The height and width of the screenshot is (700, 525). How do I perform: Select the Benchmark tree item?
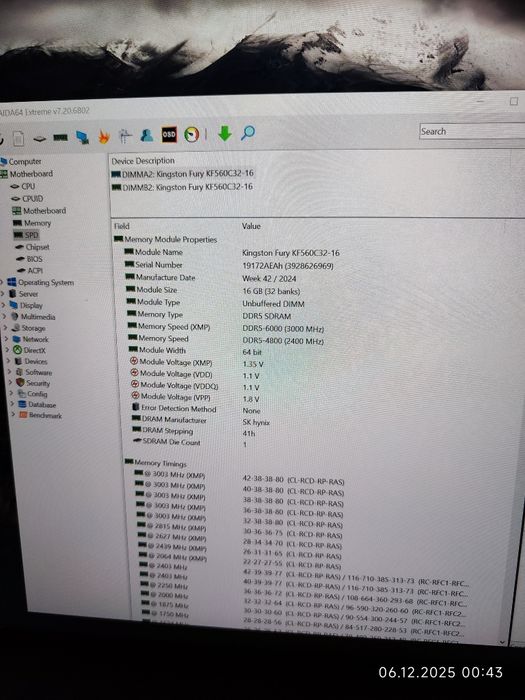point(46,416)
